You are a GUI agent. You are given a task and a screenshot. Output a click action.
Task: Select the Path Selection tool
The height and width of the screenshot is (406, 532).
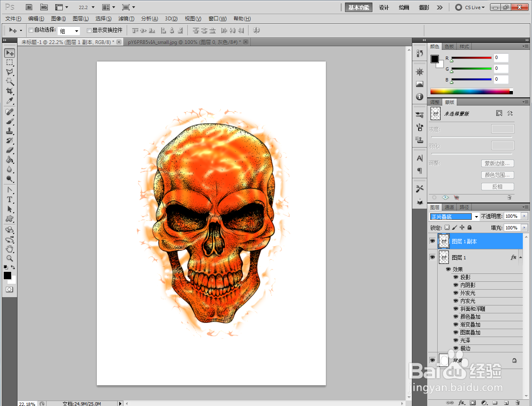10,209
